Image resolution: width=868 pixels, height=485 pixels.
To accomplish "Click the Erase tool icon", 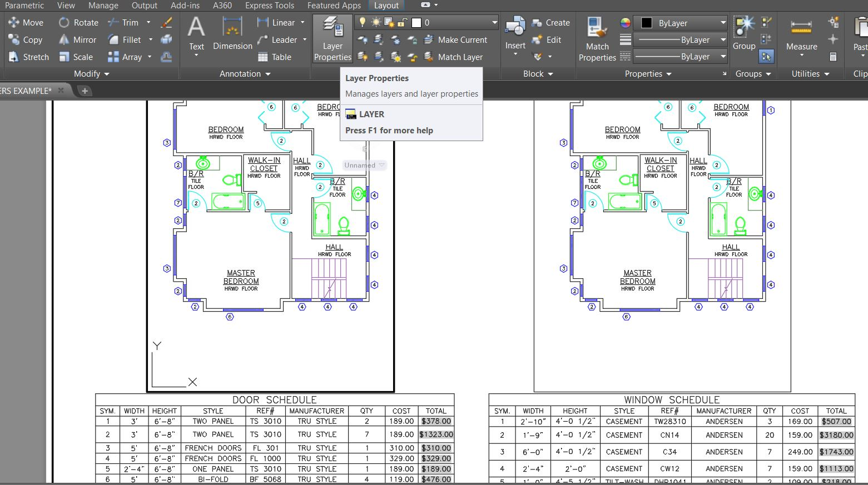I will (166, 23).
